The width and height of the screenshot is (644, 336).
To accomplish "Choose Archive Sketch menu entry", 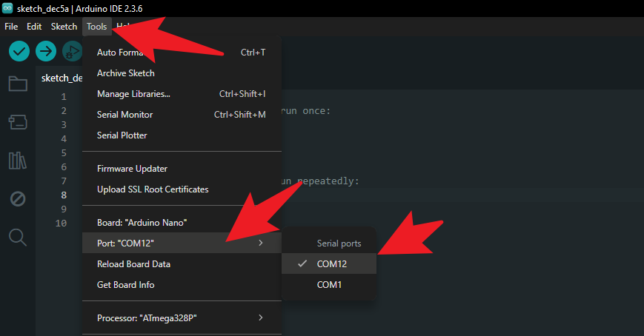I will click(182, 73).
